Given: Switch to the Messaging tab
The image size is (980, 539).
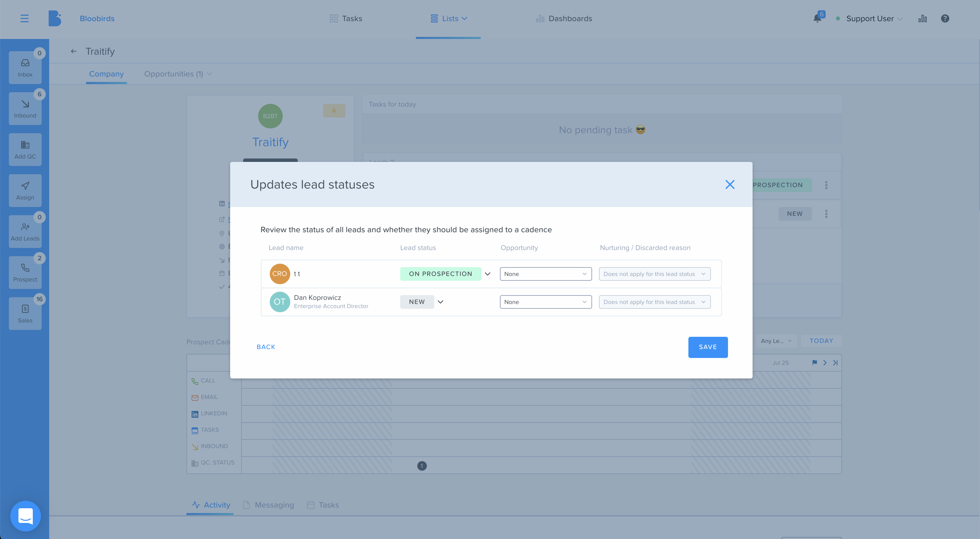Looking at the screenshot, I should (269, 505).
